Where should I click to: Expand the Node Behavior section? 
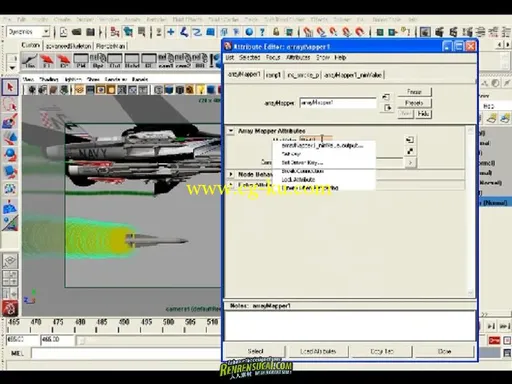click(231, 174)
